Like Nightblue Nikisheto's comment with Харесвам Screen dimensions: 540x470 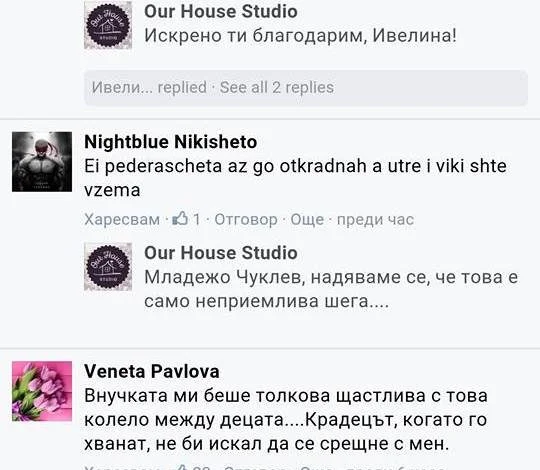(122, 219)
